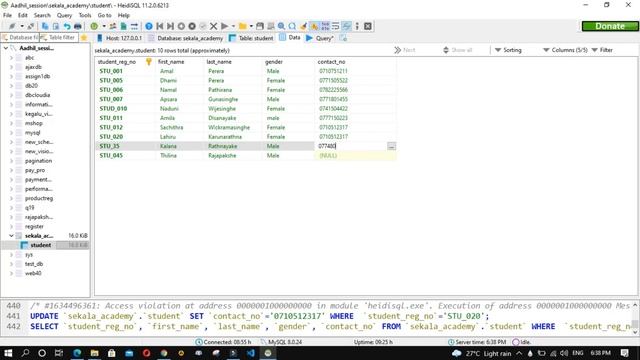Click the SQL log vertical scrollbar

coord(635,318)
